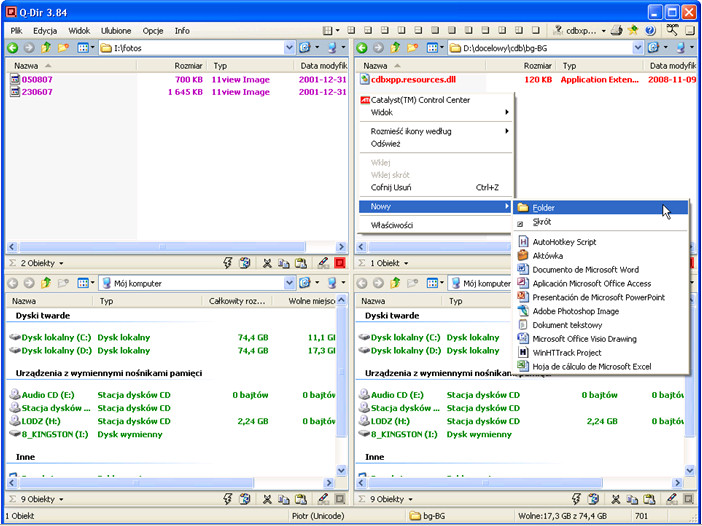The height and width of the screenshot is (526, 702).
Task: Click the four-pane layout icon beside Info menu
Action: (x=328, y=30)
